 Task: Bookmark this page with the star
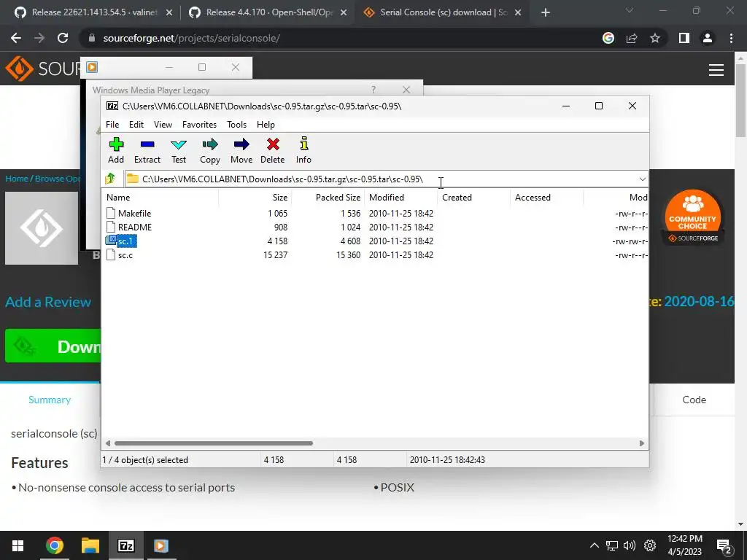click(x=655, y=38)
